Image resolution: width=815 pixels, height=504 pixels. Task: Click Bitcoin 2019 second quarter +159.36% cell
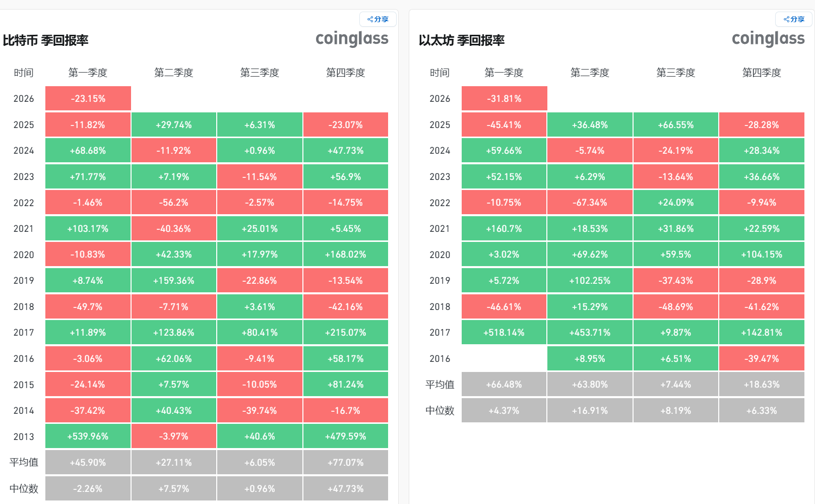point(174,281)
